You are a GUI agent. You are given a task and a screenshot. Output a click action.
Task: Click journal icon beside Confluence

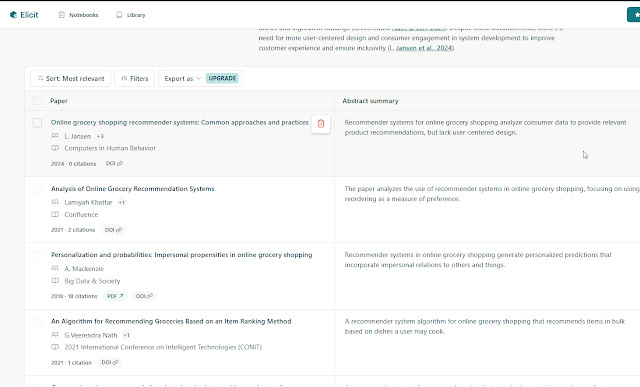[55, 214]
